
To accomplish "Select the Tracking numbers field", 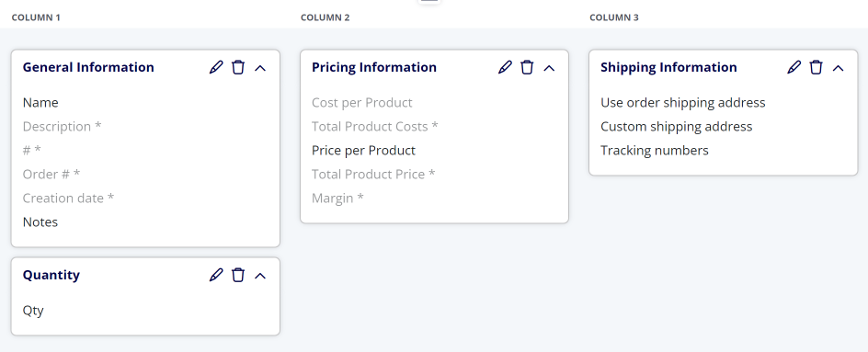I will [x=655, y=151].
